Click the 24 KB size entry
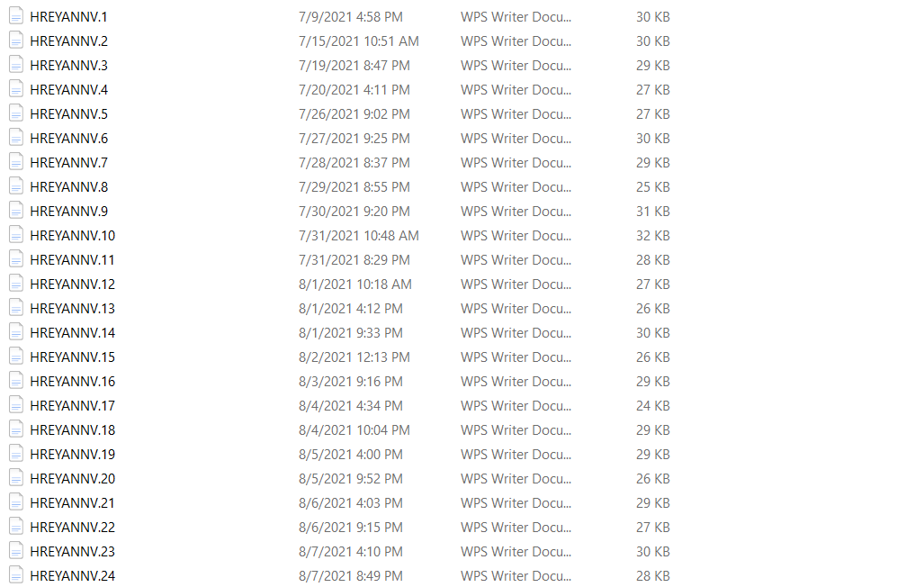This screenshot has height=587, width=924. click(653, 406)
